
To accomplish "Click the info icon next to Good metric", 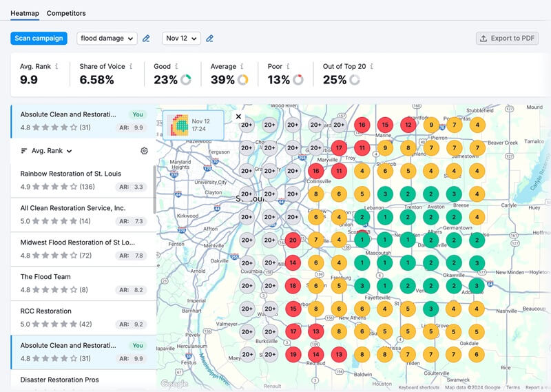I will (x=178, y=67).
